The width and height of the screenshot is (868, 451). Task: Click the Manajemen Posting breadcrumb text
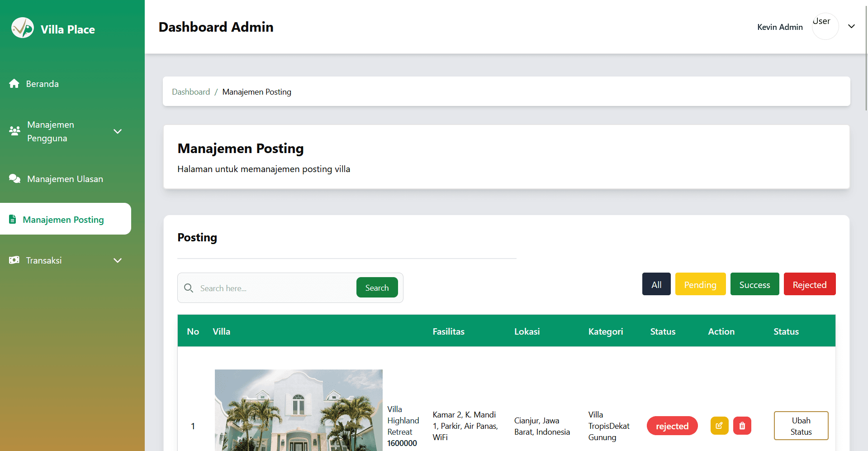(x=256, y=92)
